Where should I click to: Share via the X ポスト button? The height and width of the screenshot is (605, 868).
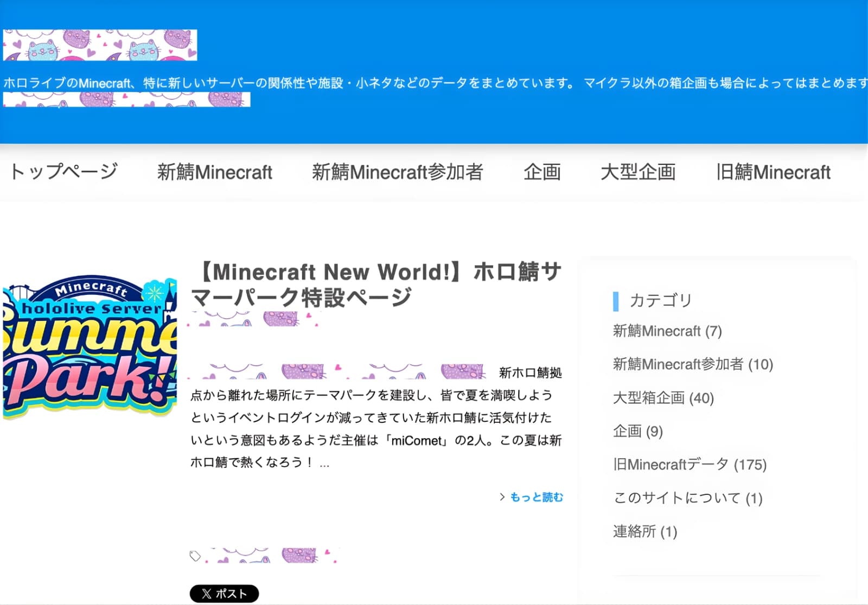coord(224,594)
